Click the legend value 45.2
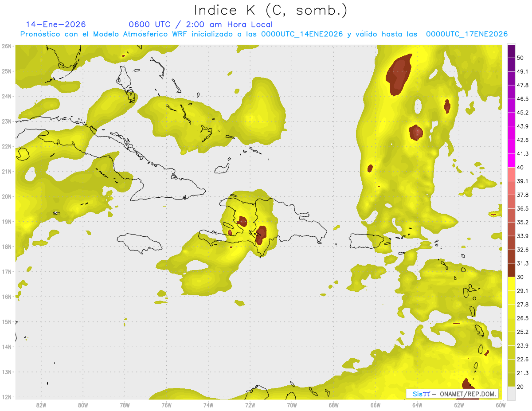The height and width of the screenshot is (411, 532). pyautogui.click(x=523, y=113)
